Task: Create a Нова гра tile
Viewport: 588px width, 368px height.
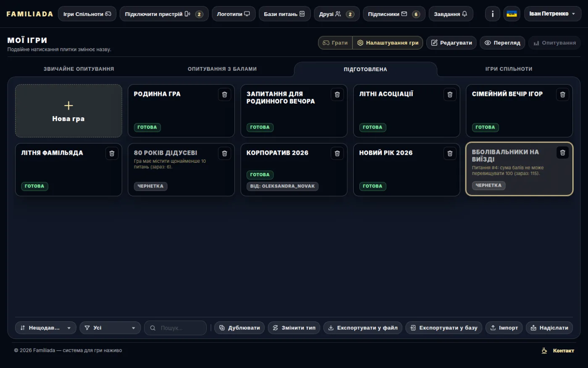Action: [x=68, y=111]
